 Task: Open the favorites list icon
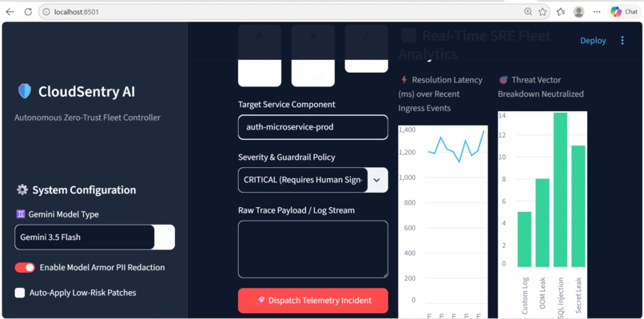(x=561, y=12)
